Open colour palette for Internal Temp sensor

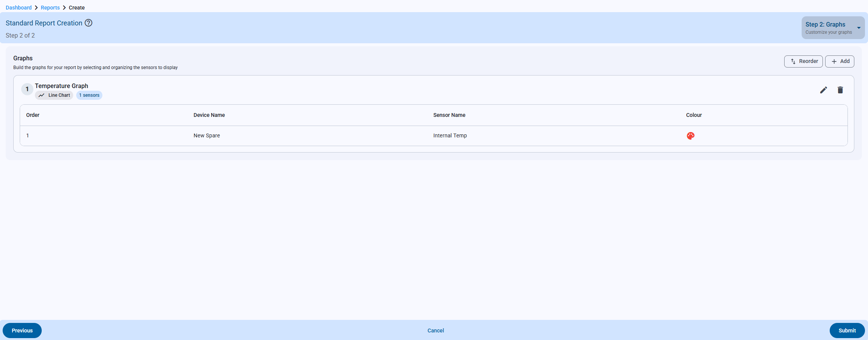(x=690, y=136)
